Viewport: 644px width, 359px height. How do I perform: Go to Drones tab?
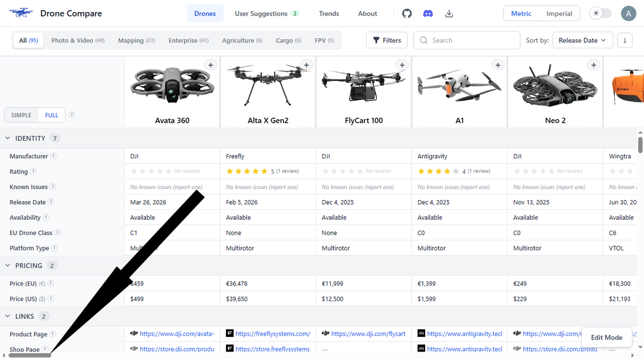[x=205, y=14]
